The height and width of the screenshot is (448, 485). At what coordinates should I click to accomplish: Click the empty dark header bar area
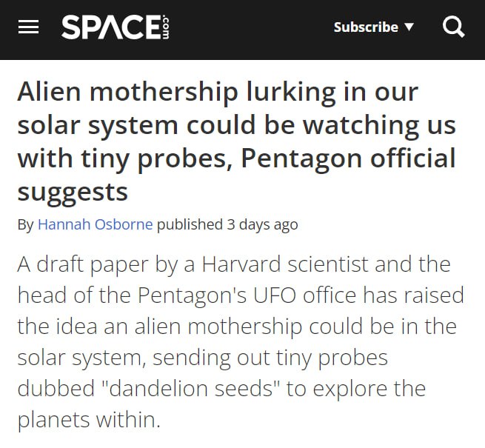[250, 28]
